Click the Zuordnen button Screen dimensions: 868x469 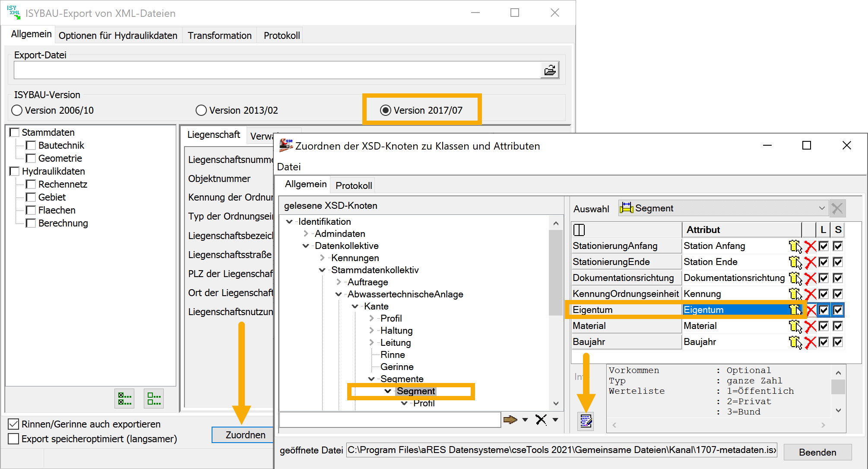tap(245, 434)
